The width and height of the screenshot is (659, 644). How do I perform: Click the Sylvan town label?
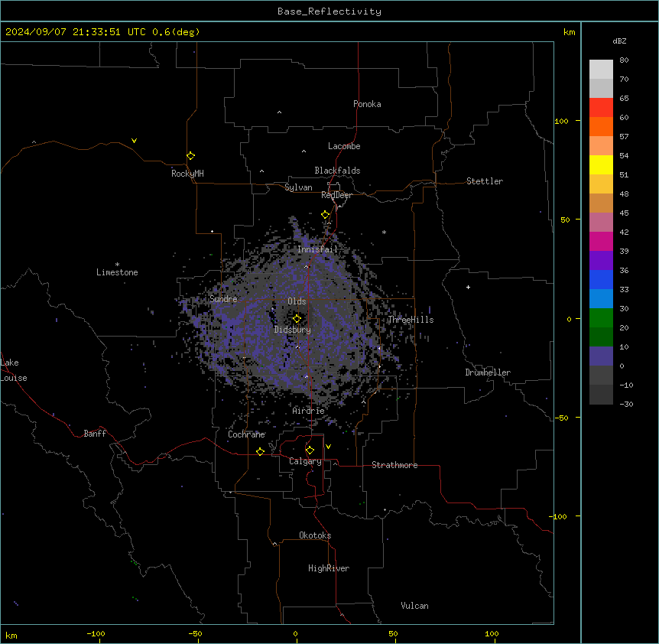[x=298, y=187]
